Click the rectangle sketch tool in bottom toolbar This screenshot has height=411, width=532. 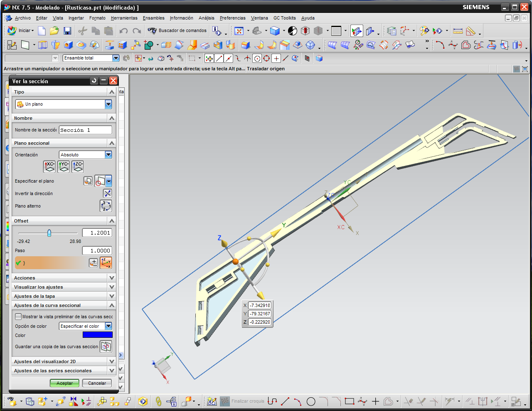pos(350,401)
